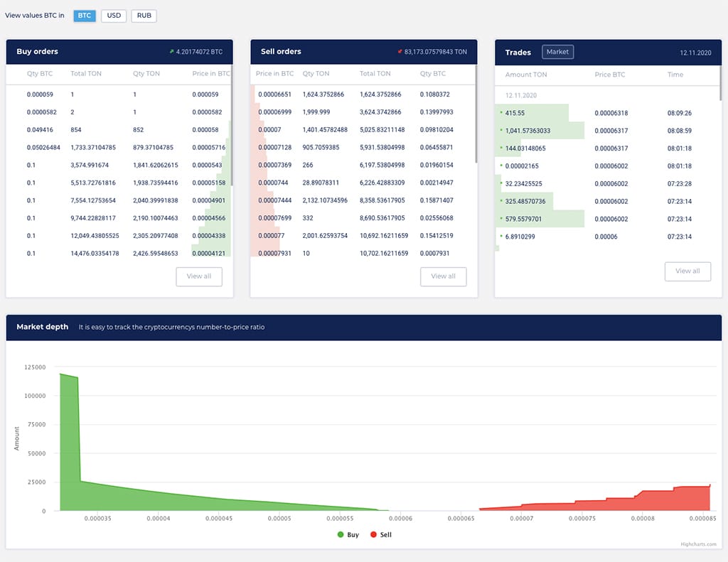This screenshot has width=728, height=562.
Task: Click 83,173.07579843 TON total in Sell orders header
Action: [x=436, y=52]
